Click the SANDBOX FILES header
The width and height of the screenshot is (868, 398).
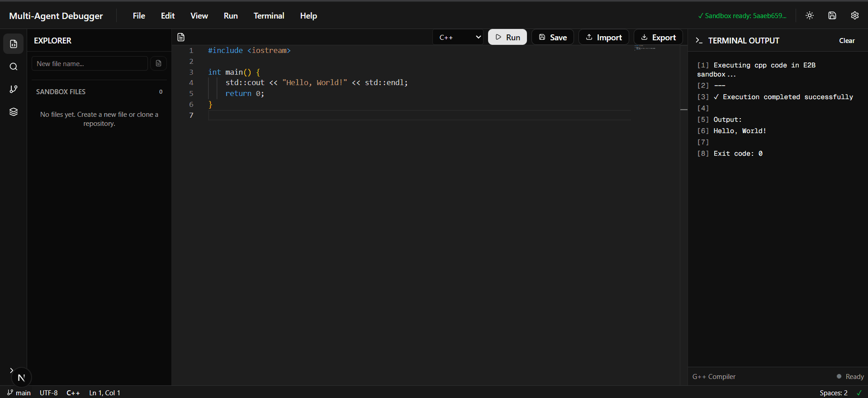point(61,91)
